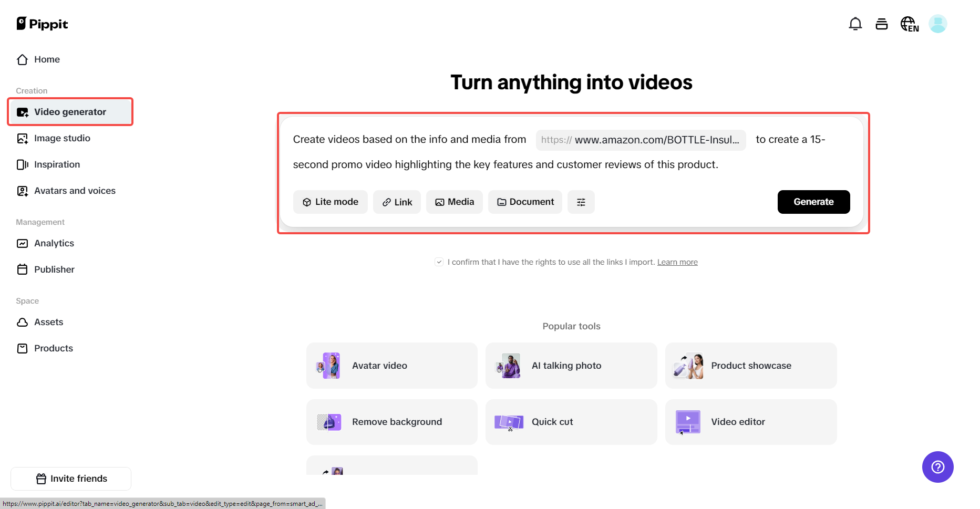Open the Remove background card
Screen dimensions: 980x509
[x=392, y=422]
